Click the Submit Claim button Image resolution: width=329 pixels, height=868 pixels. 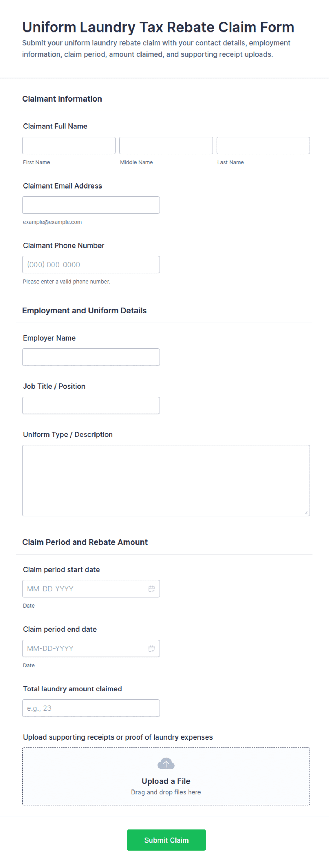point(166,840)
